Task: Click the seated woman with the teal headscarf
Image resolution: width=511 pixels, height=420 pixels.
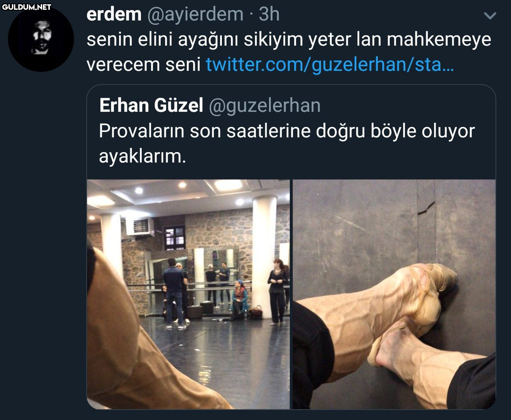Action: (x=240, y=299)
